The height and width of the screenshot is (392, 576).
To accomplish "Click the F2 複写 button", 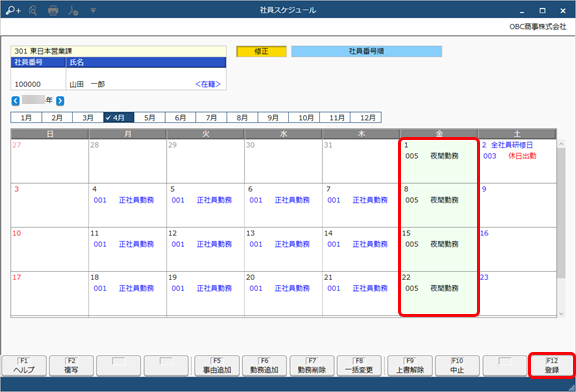I will [71, 366].
